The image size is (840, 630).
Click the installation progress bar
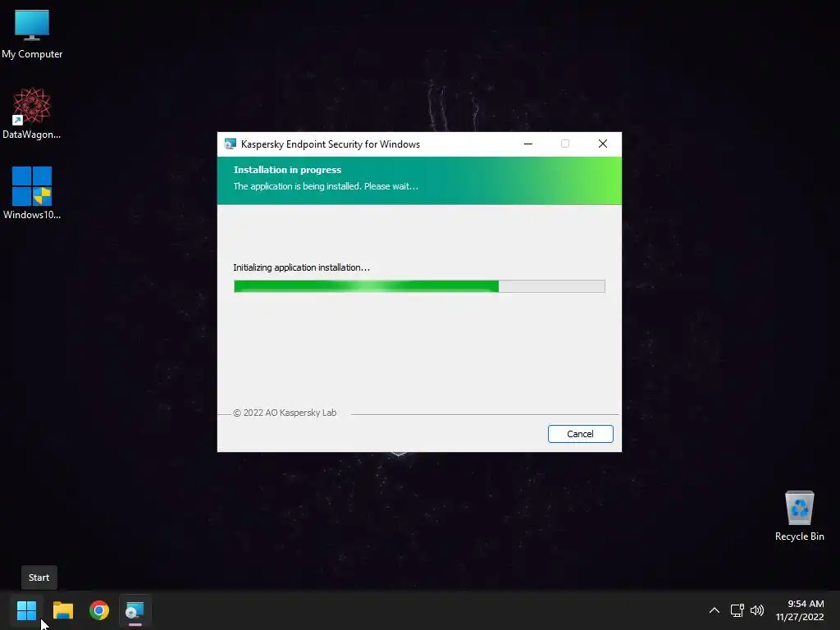click(419, 286)
